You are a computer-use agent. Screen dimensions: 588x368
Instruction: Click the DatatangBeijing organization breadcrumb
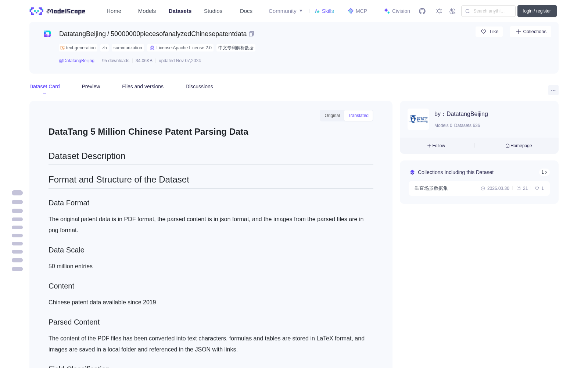(x=82, y=34)
